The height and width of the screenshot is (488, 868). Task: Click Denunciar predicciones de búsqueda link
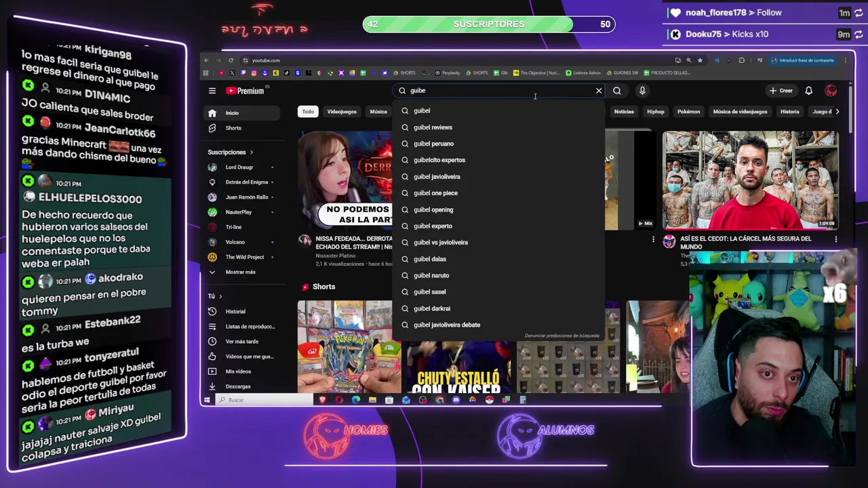(561, 335)
